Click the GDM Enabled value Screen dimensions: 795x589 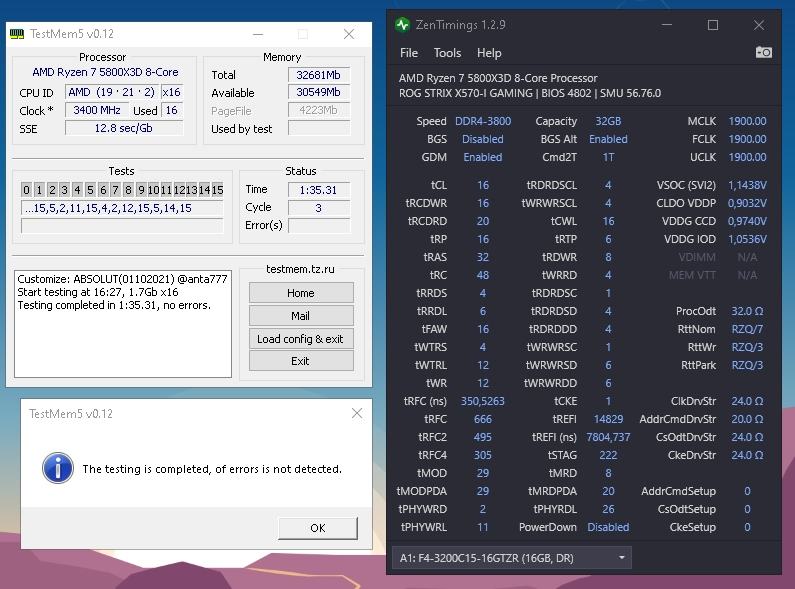(x=483, y=157)
